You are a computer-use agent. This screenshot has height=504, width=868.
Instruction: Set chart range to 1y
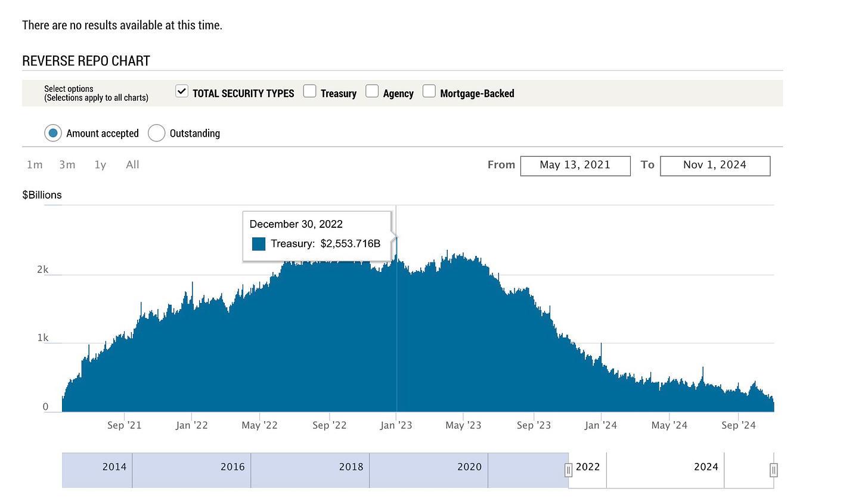pyautogui.click(x=100, y=165)
